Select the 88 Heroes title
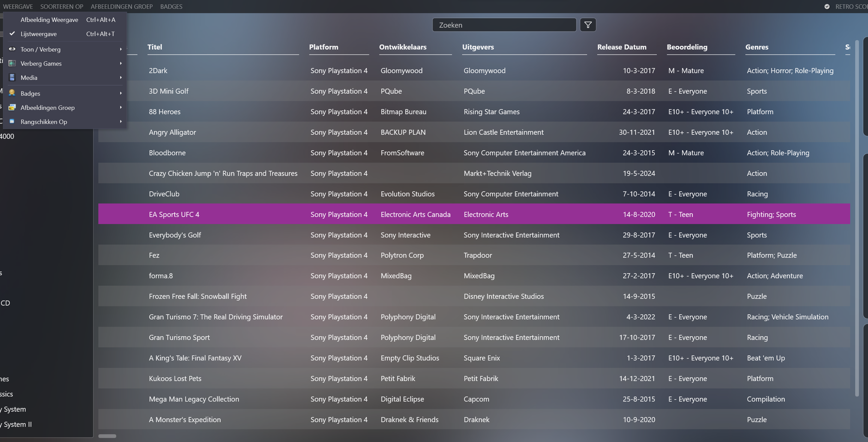The image size is (868, 442). [x=164, y=112]
